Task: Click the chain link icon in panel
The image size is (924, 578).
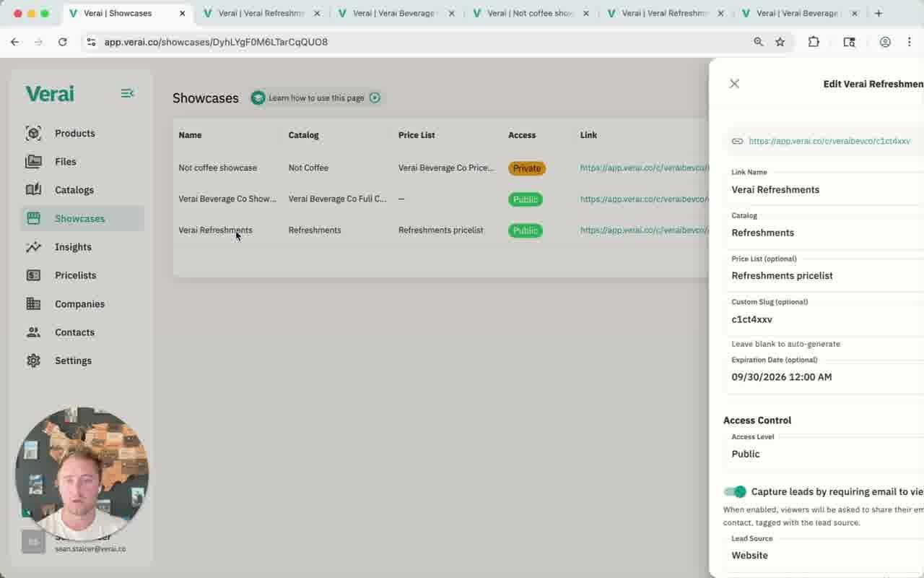Action: pyautogui.click(x=737, y=141)
